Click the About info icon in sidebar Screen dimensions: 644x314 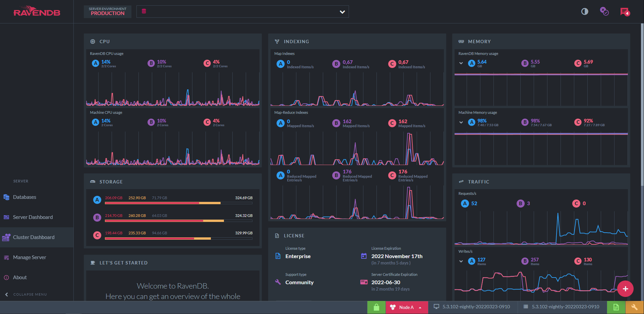tap(6, 278)
